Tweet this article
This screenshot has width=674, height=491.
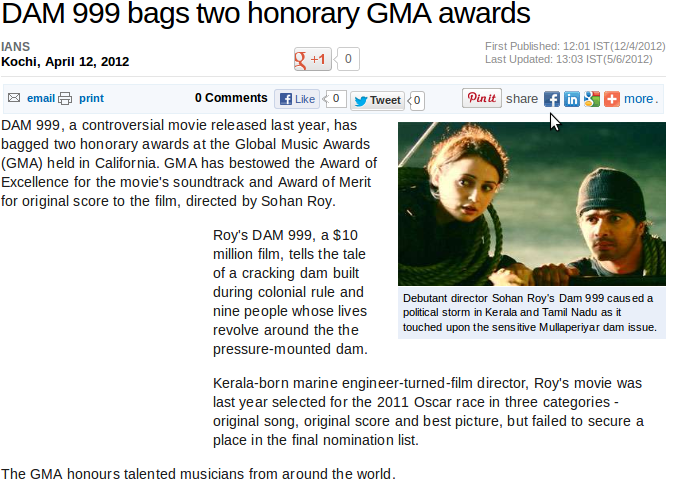(x=377, y=100)
